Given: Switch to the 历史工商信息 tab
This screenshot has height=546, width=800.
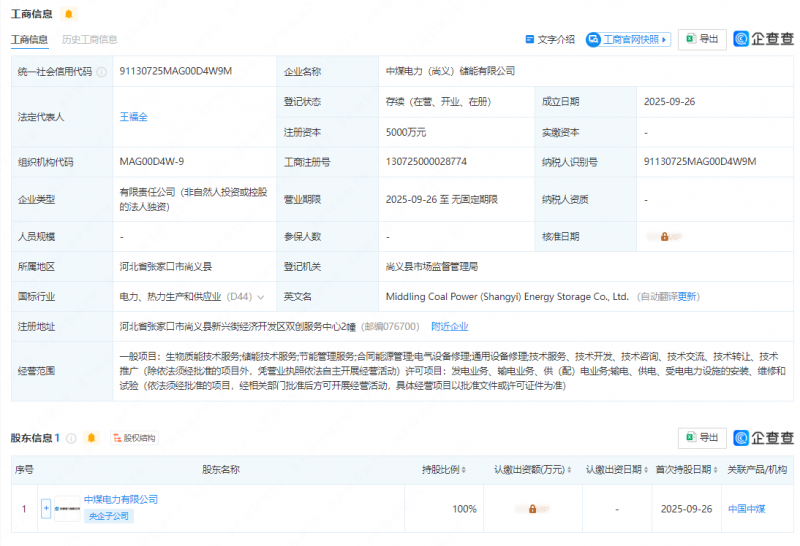Looking at the screenshot, I should coord(89,40).
